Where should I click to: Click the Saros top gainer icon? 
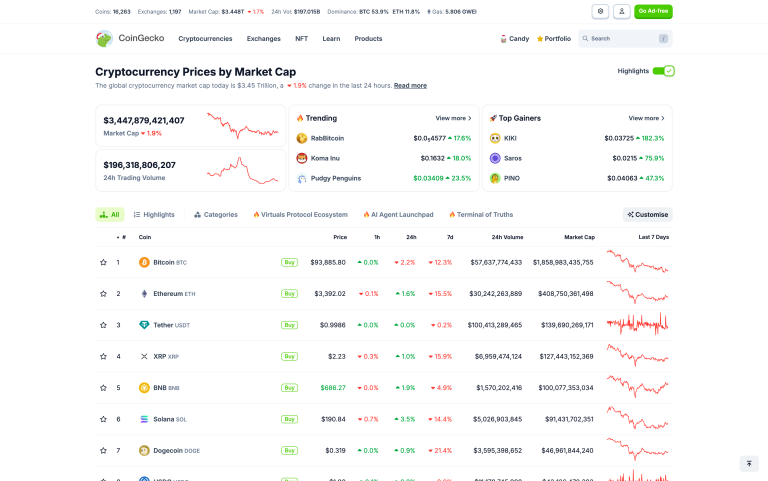coord(495,158)
